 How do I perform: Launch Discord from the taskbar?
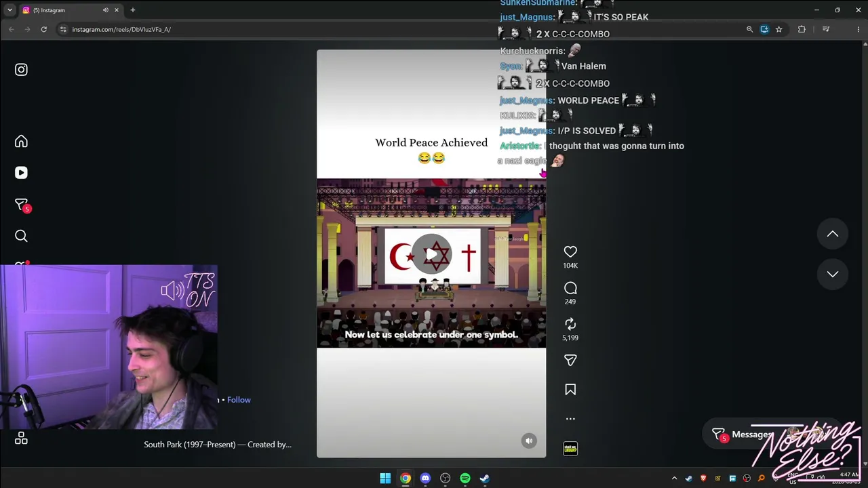(x=425, y=478)
